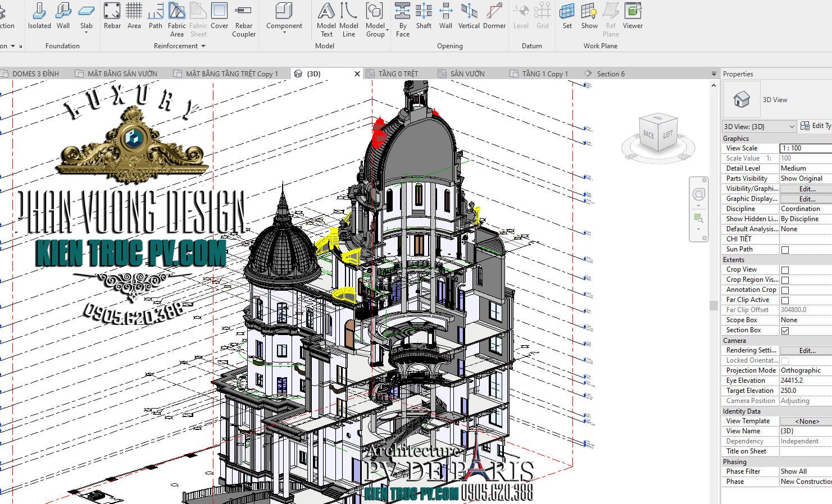Toggle the Sun Path checkbox
This screenshot has height=504, width=832.
[x=785, y=250]
